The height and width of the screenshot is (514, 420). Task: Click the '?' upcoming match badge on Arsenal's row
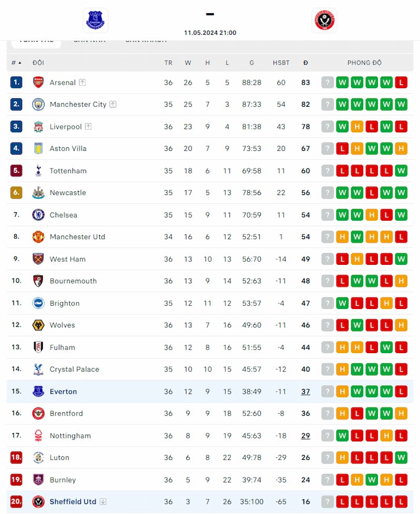[x=327, y=83]
